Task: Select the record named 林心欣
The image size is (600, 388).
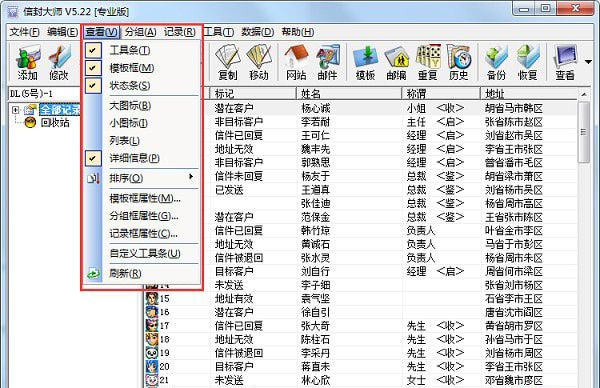Action: coord(316,380)
